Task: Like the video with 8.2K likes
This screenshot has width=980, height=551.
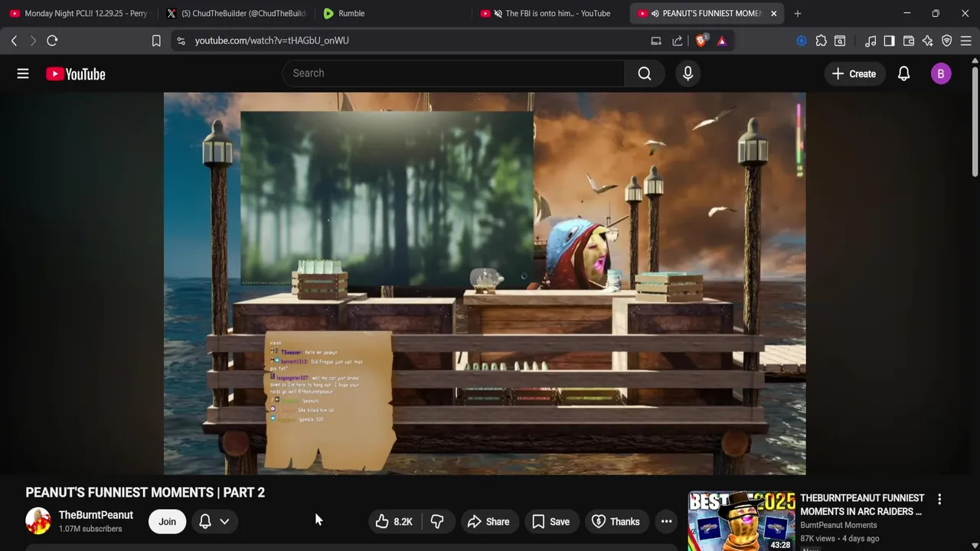Action: coord(394,522)
